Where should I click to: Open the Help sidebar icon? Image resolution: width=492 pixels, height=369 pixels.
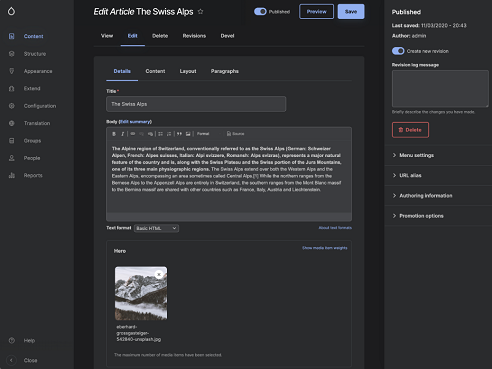click(12, 340)
